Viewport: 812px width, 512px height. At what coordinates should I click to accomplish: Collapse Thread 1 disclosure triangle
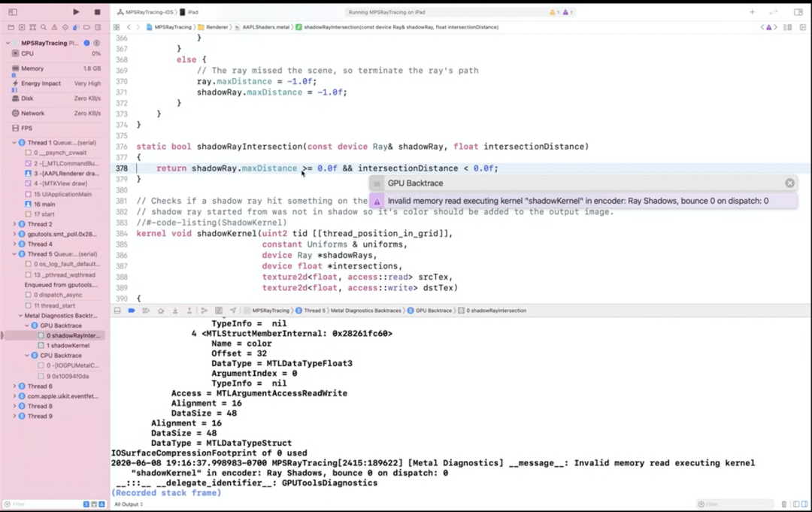point(14,142)
